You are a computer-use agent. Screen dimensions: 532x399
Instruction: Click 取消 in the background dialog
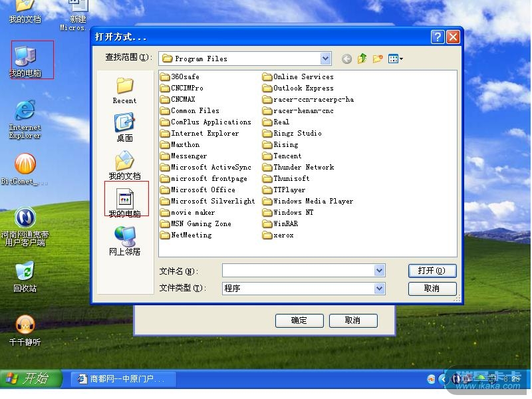tap(353, 321)
